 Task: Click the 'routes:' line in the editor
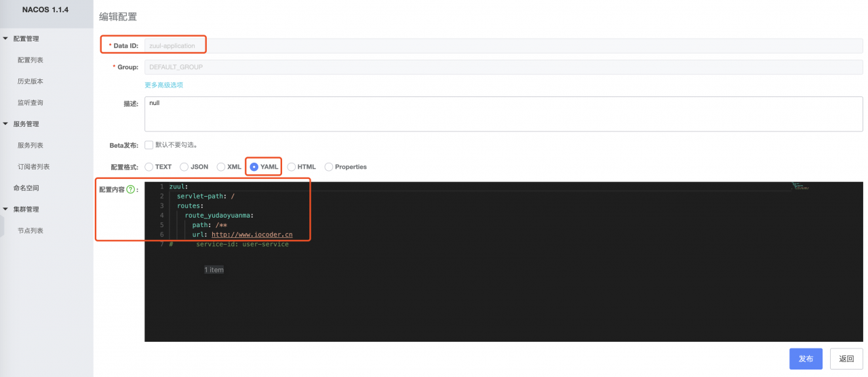pos(191,205)
